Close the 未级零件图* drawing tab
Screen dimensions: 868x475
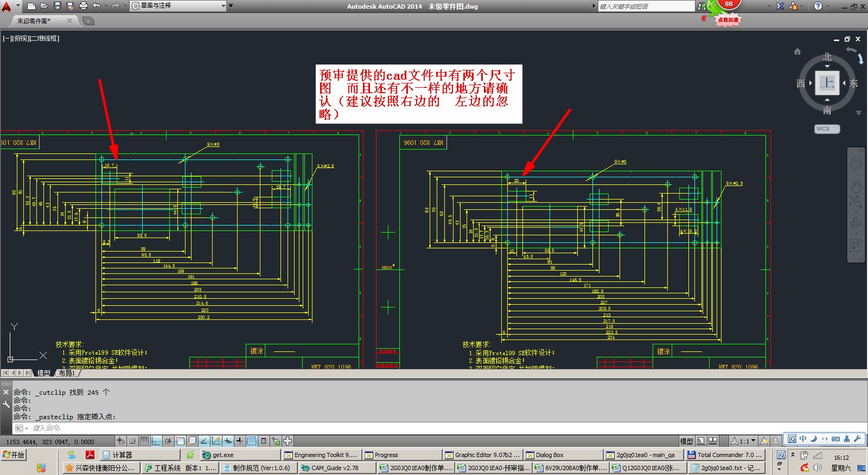click(x=69, y=21)
